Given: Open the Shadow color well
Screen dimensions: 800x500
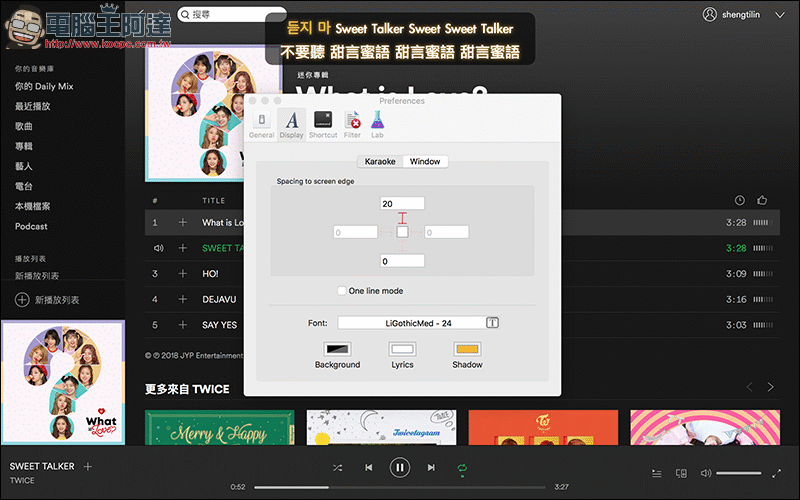Looking at the screenshot, I should pos(467,349).
